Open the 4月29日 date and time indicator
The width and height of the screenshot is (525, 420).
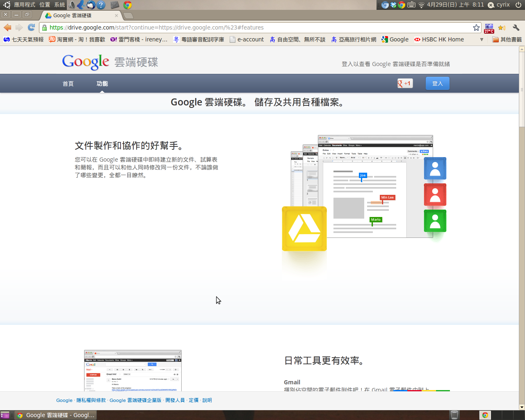pyautogui.click(x=455, y=5)
